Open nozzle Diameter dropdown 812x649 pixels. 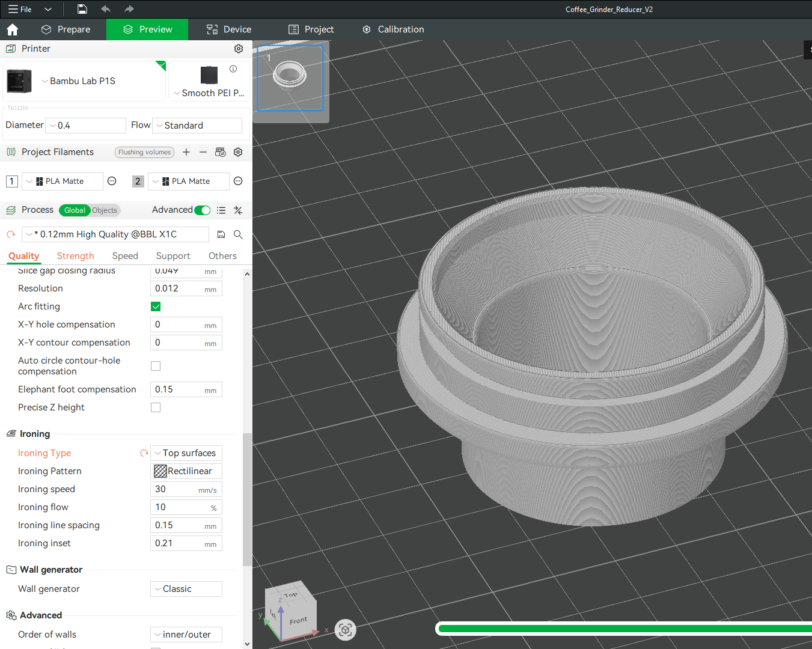click(x=86, y=126)
